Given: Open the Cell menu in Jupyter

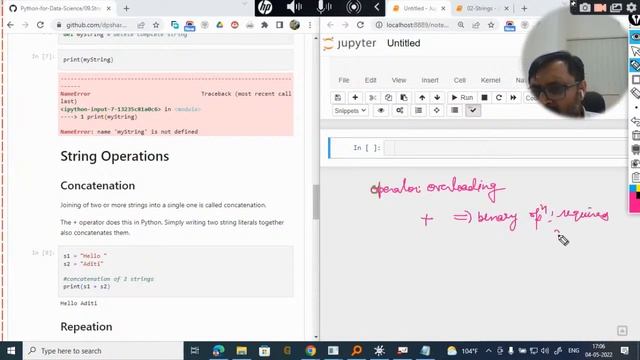Looking at the screenshot, I should point(460,80).
